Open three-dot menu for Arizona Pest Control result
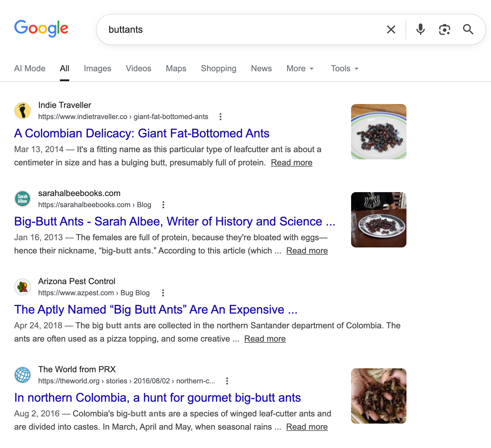The height and width of the screenshot is (448, 491). (163, 293)
